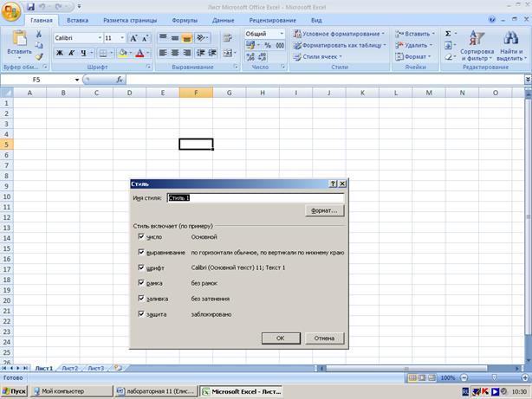Toggle Italic (К) formatting
The height and width of the screenshot is (399, 532).
[71, 53]
